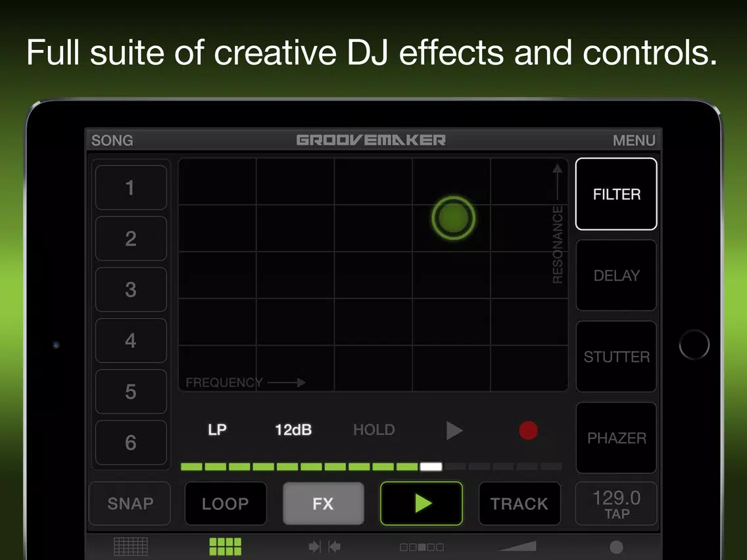The height and width of the screenshot is (560, 747).
Task: Open the MENU option in header
Action: 634,141
